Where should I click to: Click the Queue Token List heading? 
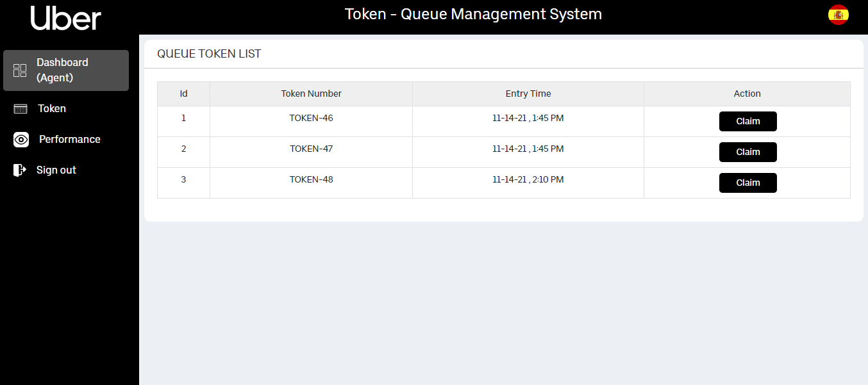click(209, 54)
